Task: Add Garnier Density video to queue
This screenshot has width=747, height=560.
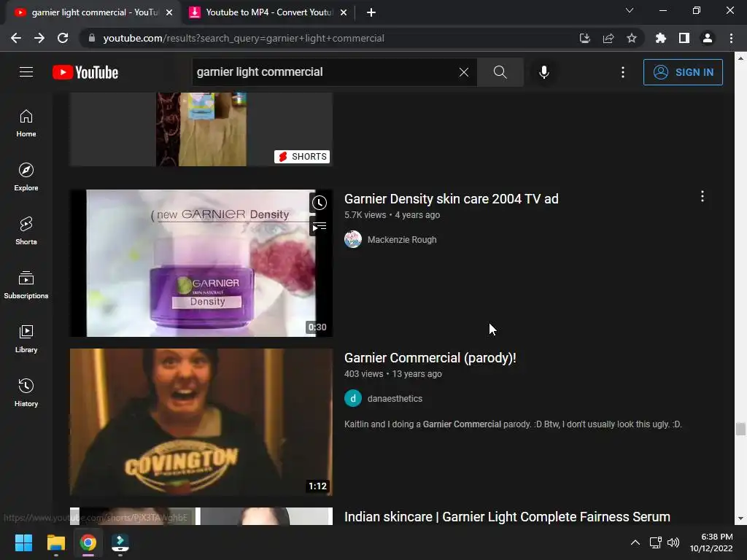Action: tap(320, 226)
